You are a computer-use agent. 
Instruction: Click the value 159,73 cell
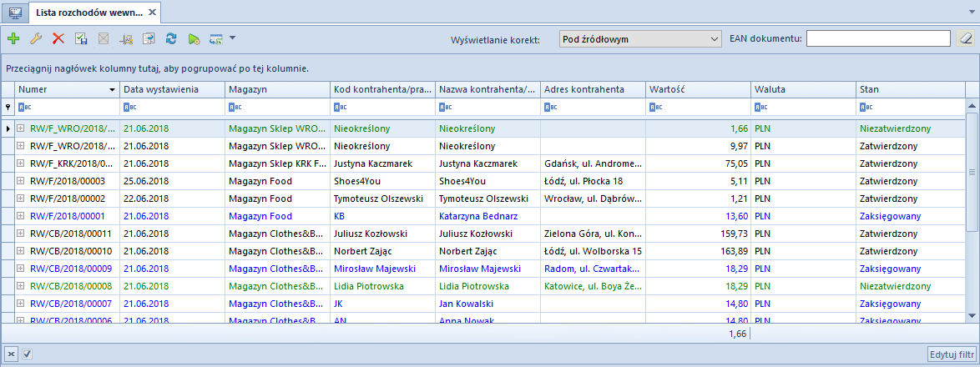pyautogui.click(x=698, y=234)
